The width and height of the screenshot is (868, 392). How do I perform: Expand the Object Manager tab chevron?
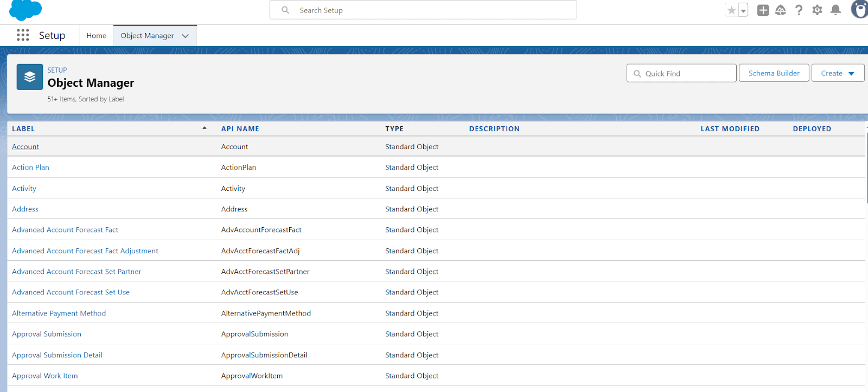click(x=186, y=36)
